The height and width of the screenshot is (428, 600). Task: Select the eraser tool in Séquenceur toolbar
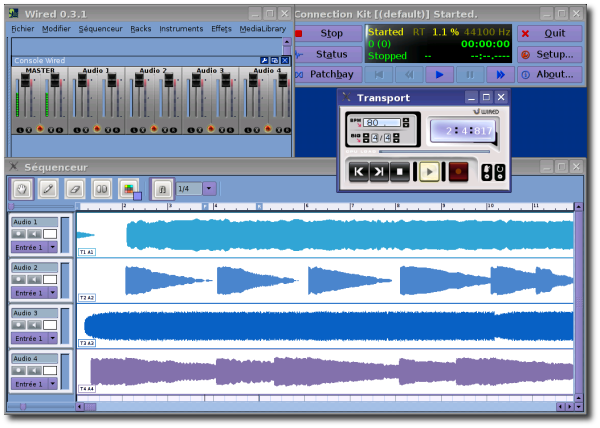tap(75, 189)
